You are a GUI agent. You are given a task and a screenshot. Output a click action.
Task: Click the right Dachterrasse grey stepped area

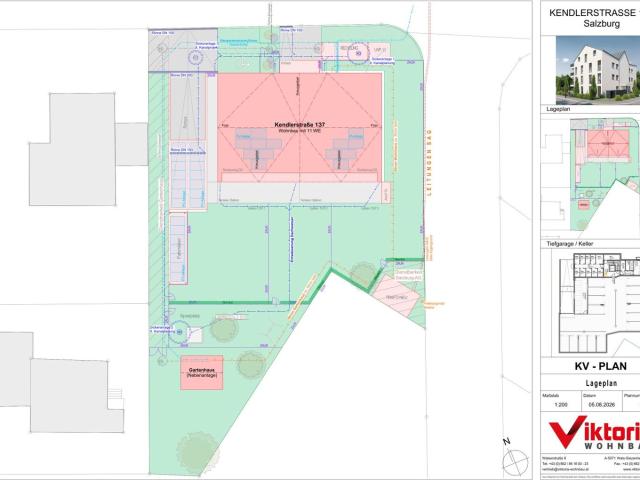pos(345,149)
